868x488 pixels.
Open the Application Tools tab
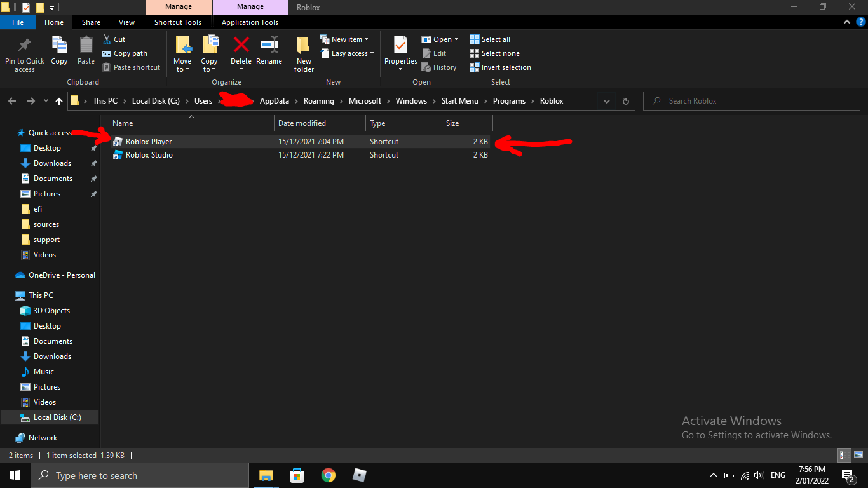[250, 22]
